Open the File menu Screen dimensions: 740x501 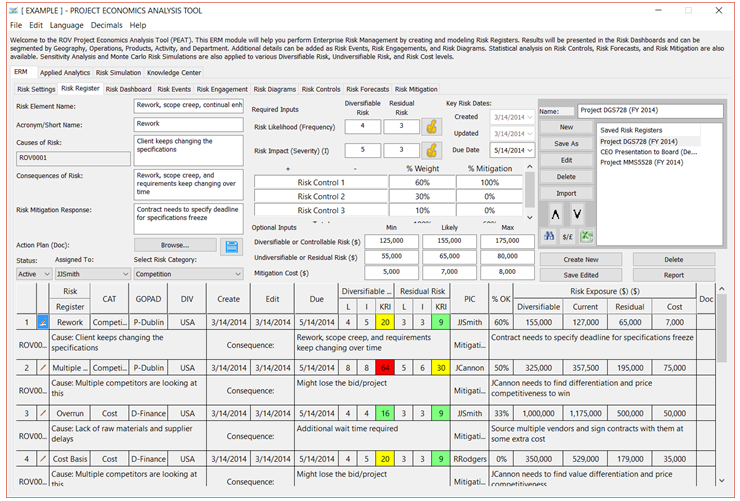tap(16, 25)
